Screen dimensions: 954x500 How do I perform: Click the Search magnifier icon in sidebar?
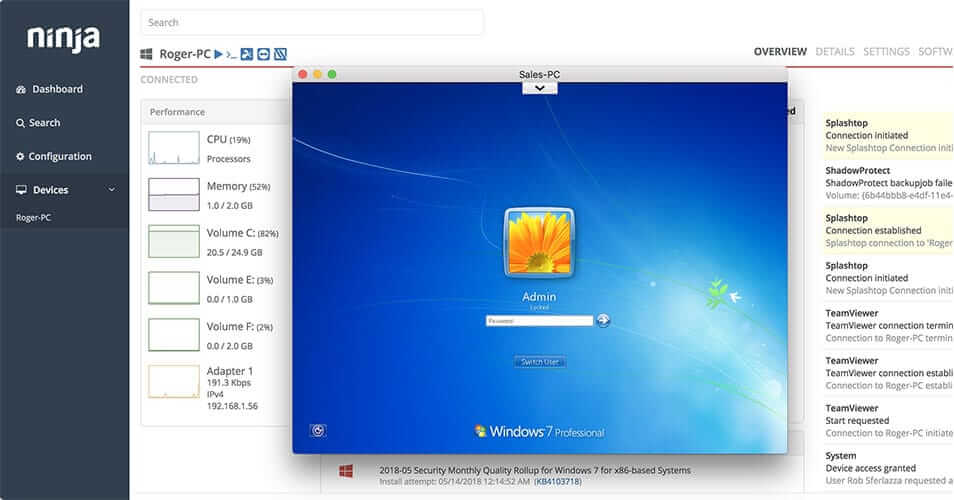tap(21, 123)
